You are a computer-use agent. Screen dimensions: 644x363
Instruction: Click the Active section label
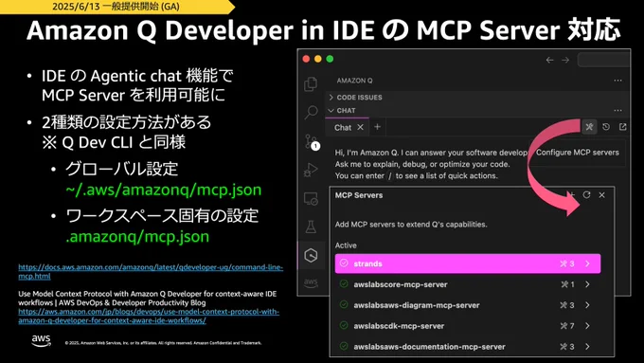346,245
